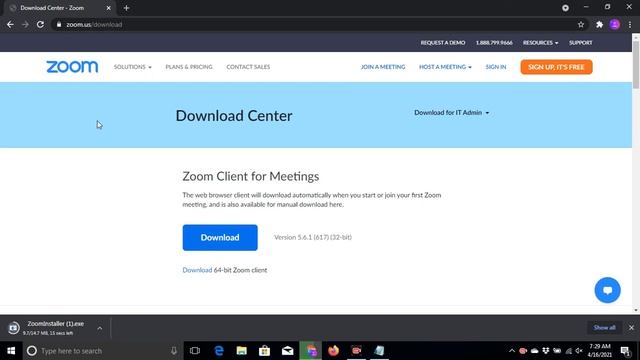Click the network tray icon

coord(569,351)
